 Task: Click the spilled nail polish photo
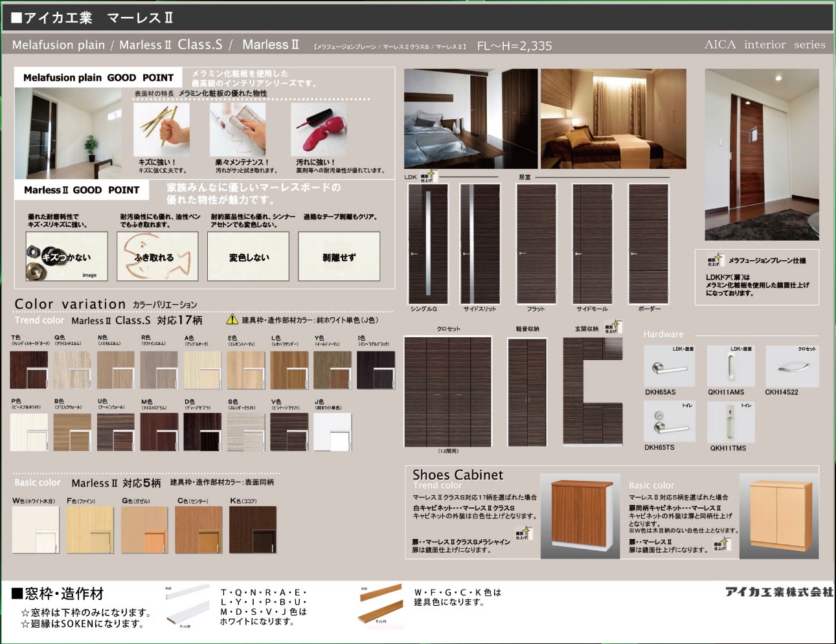319,129
